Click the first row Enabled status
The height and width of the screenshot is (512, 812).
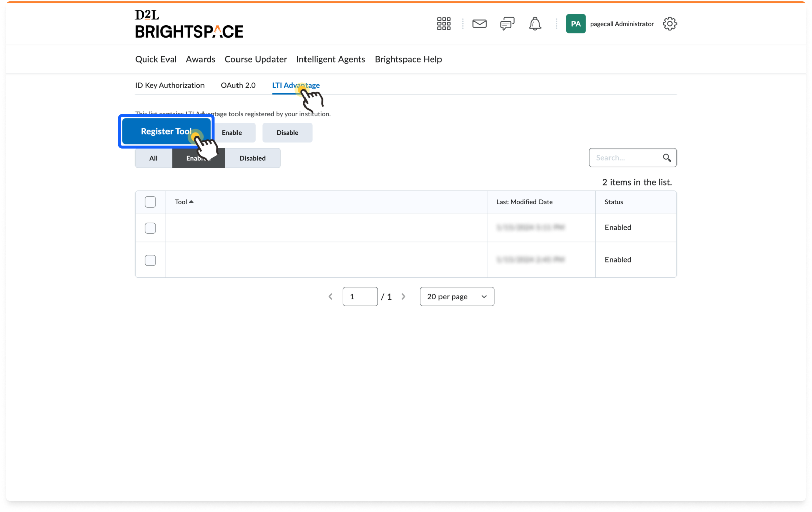click(x=618, y=227)
